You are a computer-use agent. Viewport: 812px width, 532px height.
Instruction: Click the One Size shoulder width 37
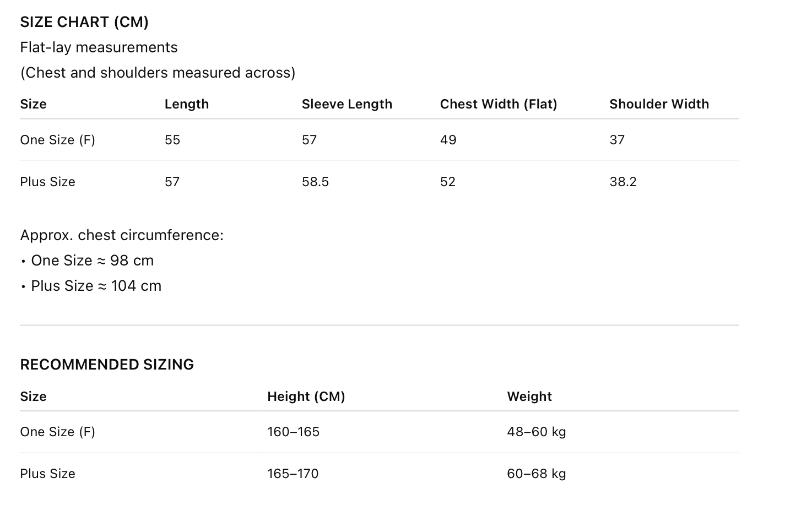tap(617, 140)
